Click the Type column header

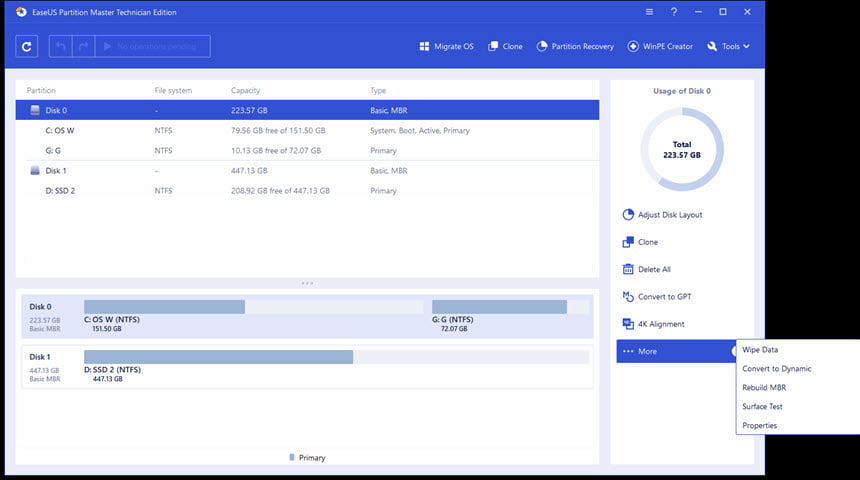(x=378, y=91)
